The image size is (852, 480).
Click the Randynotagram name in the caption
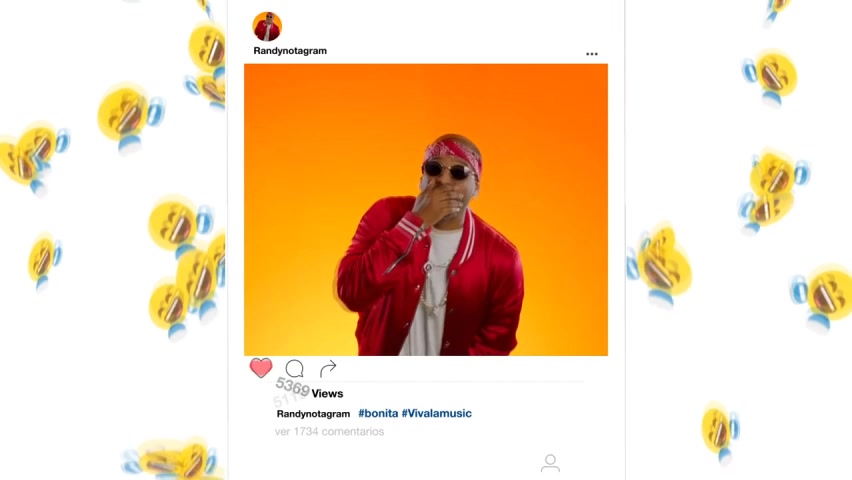(x=313, y=414)
